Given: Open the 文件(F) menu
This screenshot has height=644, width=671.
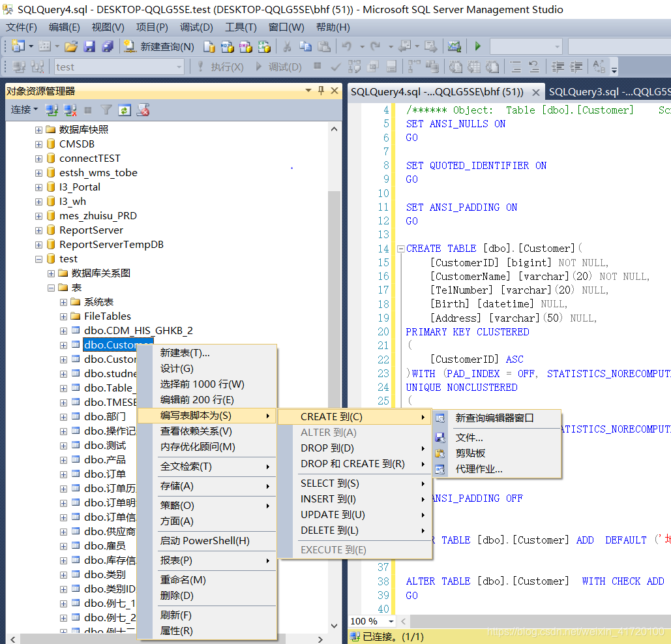Looking at the screenshot, I should click(22, 27).
